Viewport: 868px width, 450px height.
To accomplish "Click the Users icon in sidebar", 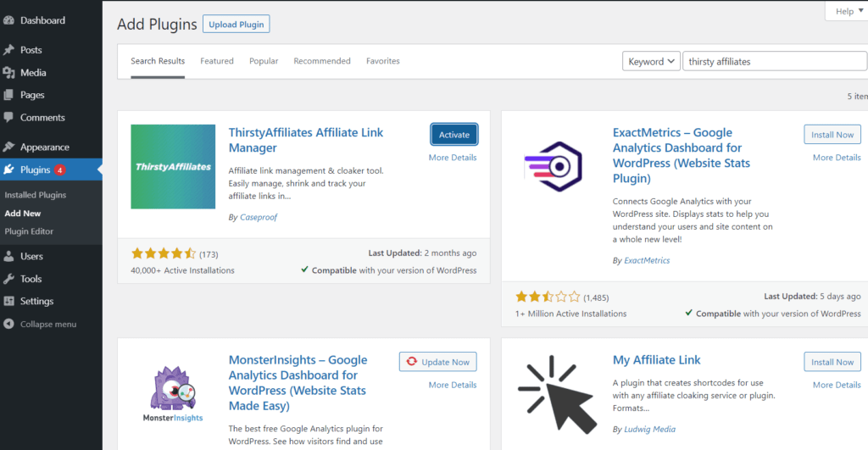I will [x=8, y=256].
